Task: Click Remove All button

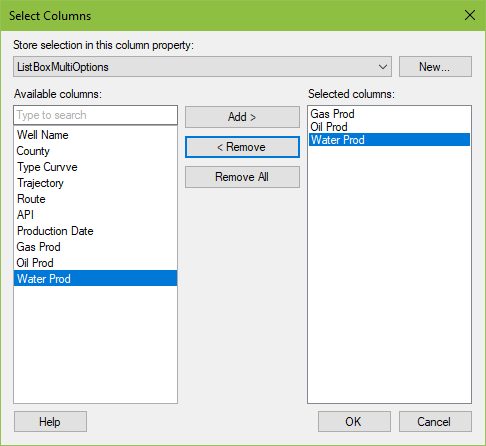Action: [x=242, y=177]
